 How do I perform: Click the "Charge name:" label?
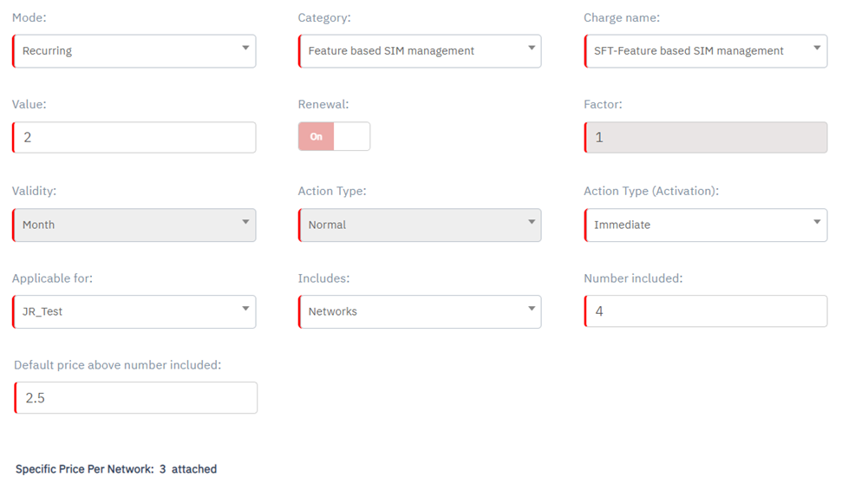(622, 17)
